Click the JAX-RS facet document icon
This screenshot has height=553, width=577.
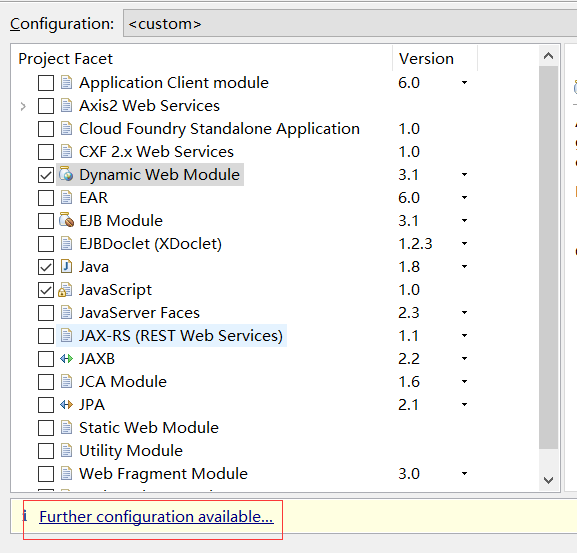pyautogui.click(x=66, y=336)
